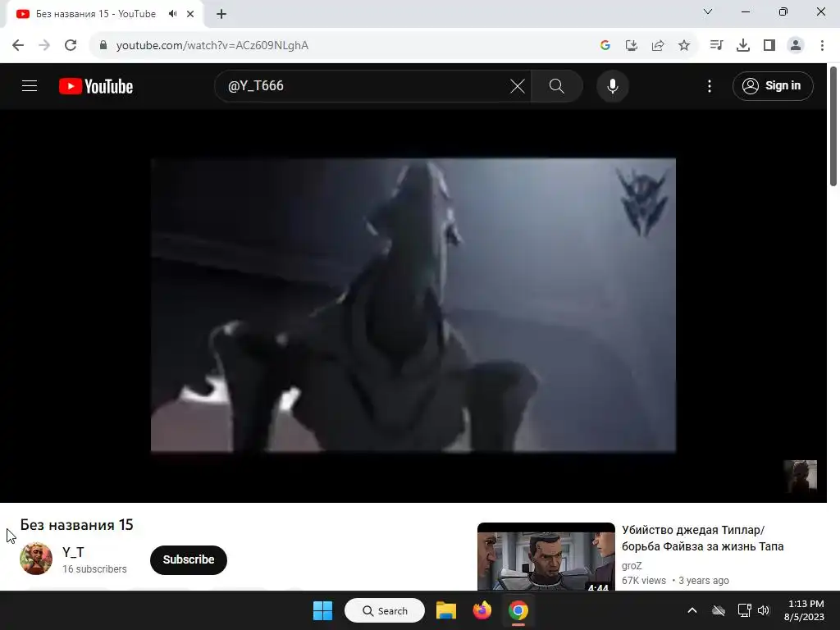The width and height of the screenshot is (840, 630).
Task: Open the Chrome profile avatar
Action: pos(796,45)
